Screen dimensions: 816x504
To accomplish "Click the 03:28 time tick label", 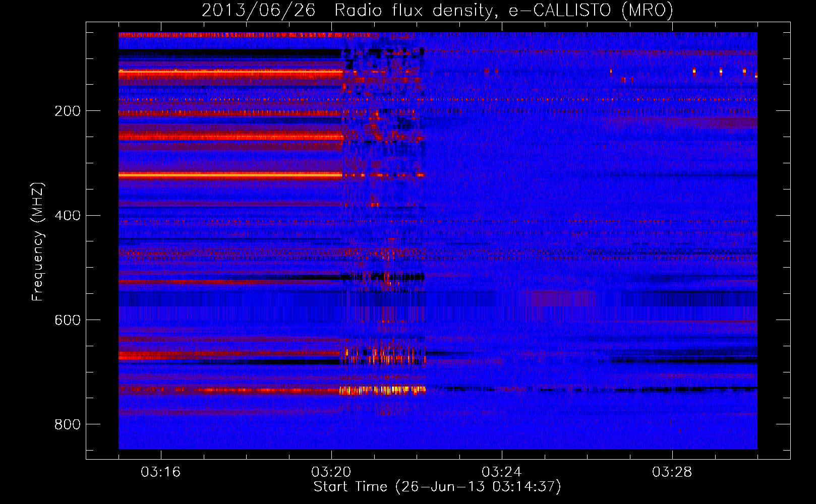I will [x=672, y=472].
